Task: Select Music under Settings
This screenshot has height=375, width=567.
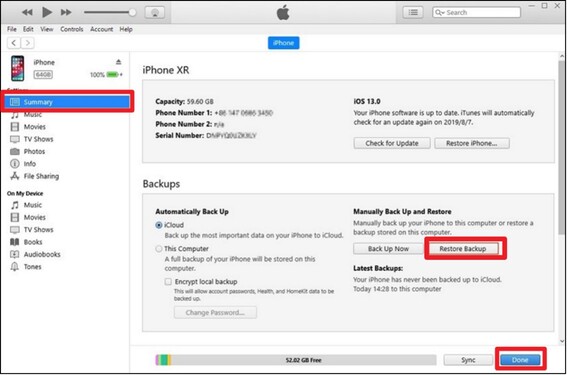Action: (33, 115)
